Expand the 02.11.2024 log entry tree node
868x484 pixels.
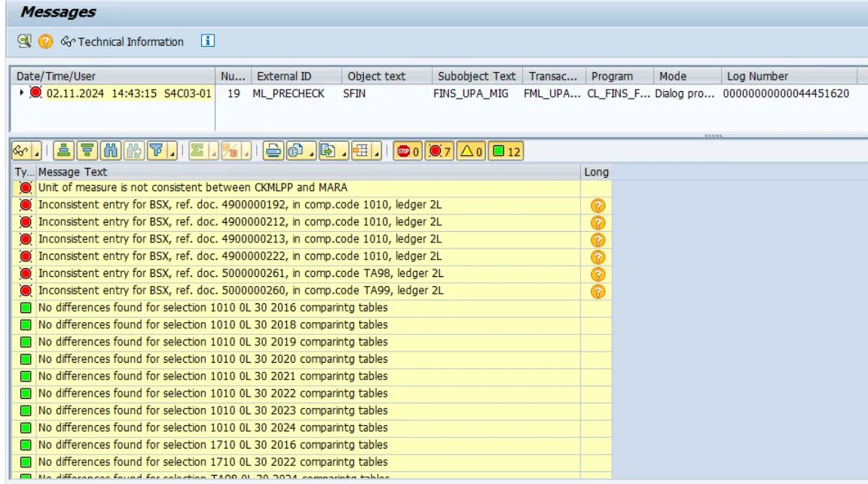[22, 93]
